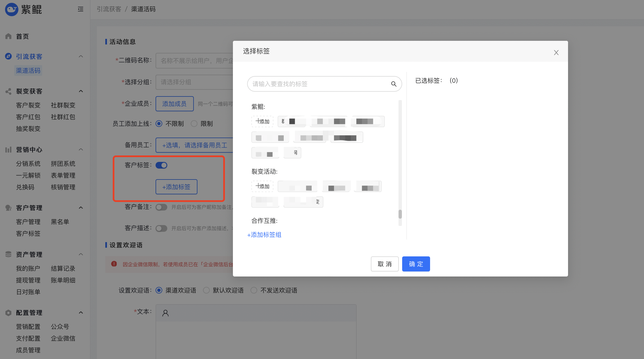Screen dimensions: 644x359
Task: Click 确定 confirm button in dialog
Action: tap(415, 264)
